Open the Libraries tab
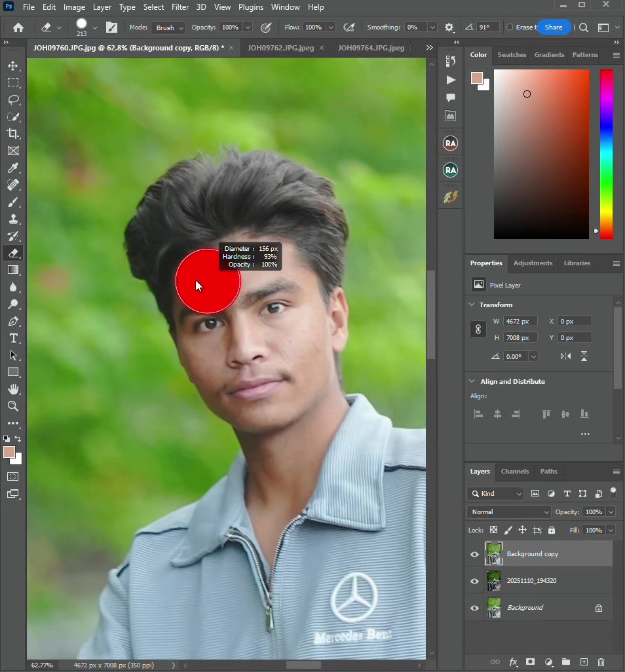625x672 pixels. tap(577, 263)
